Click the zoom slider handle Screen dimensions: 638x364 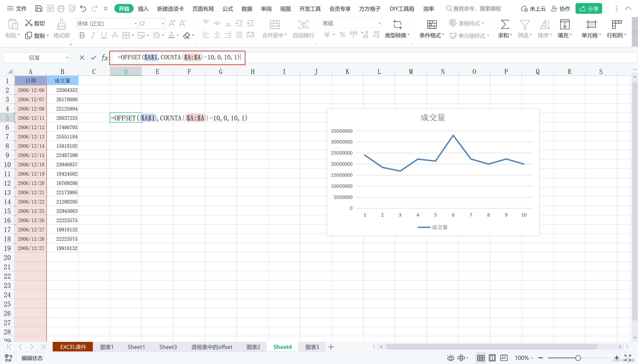(x=578, y=358)
